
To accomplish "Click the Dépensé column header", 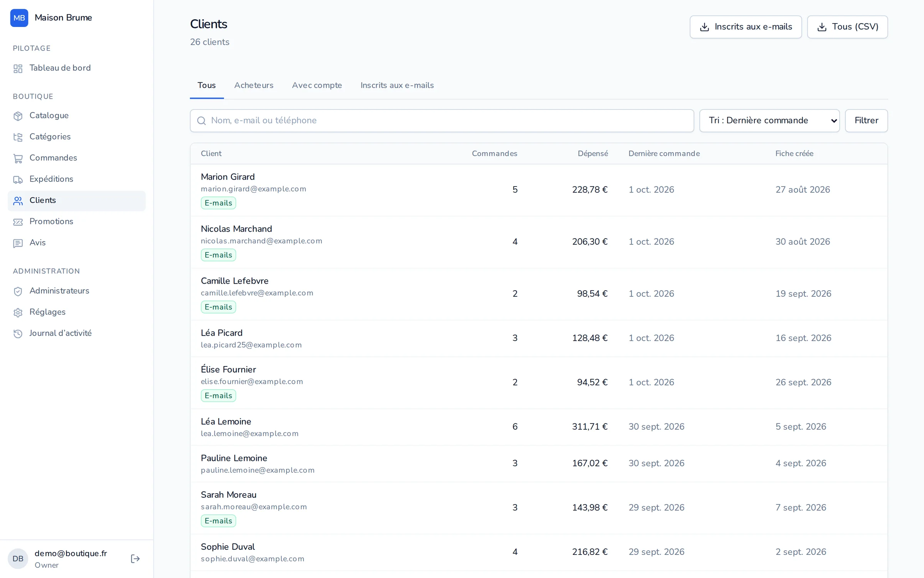I will click(593, 154).
